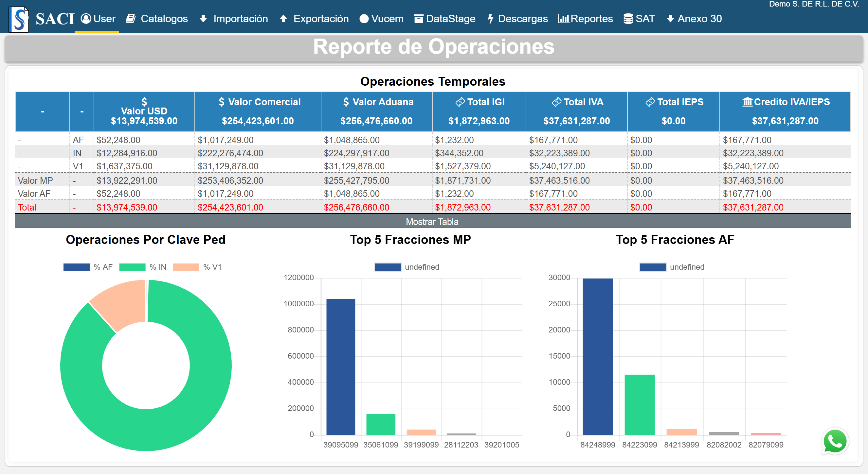Open the Catalogos menu item
The height and width of the screenshot is (474, 868).
click(164, 19)
